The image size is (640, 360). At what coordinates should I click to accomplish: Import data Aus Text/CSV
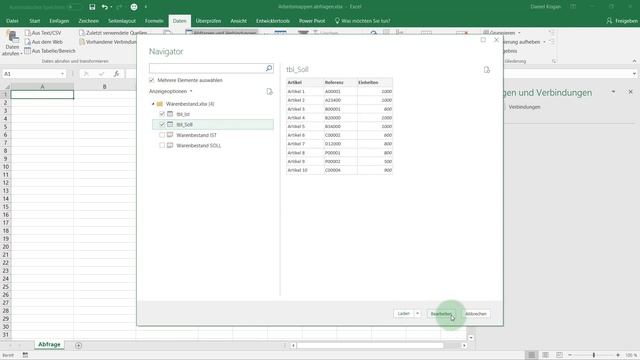click(x=43, y=33)
